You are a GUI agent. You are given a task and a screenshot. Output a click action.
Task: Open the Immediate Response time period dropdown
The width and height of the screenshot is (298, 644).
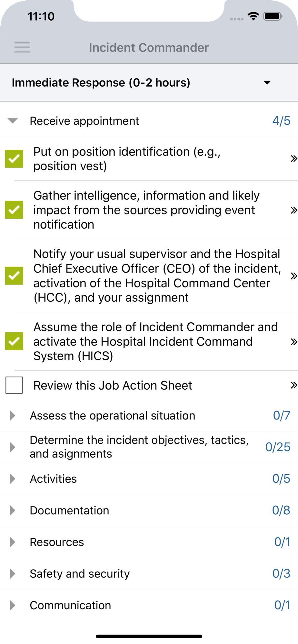(149, 83)
